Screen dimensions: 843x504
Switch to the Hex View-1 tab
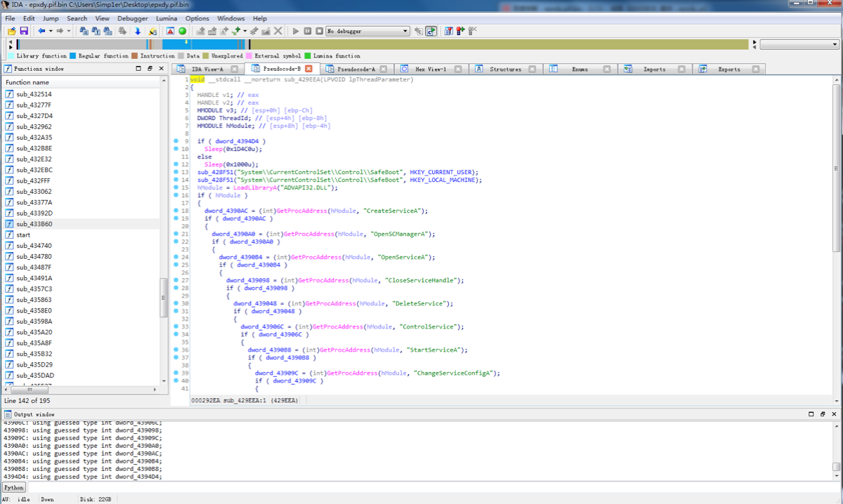coord(430,69)
